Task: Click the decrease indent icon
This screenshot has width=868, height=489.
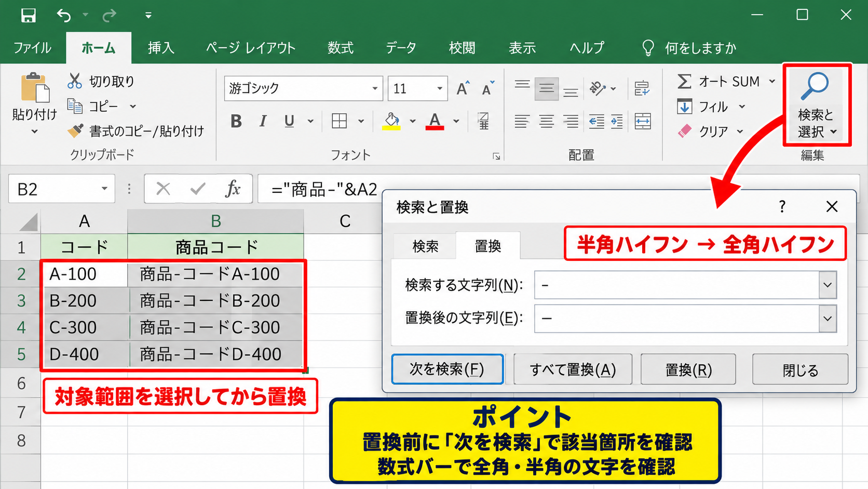Action: pyautogui.click(x=596, y=121)
